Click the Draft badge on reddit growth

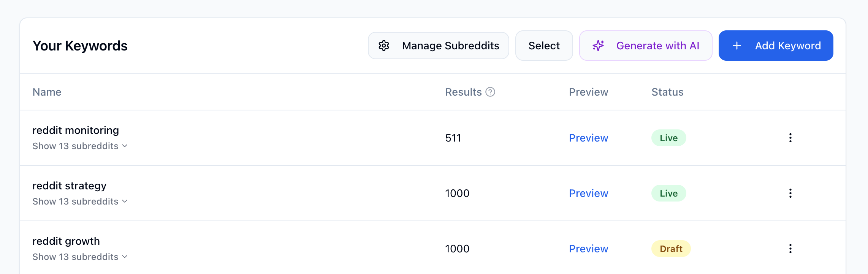[671, 249]
